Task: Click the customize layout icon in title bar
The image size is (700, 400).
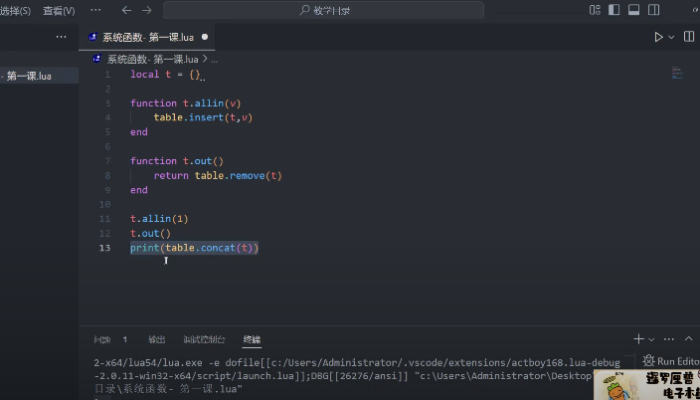Action: pos(596,10)
